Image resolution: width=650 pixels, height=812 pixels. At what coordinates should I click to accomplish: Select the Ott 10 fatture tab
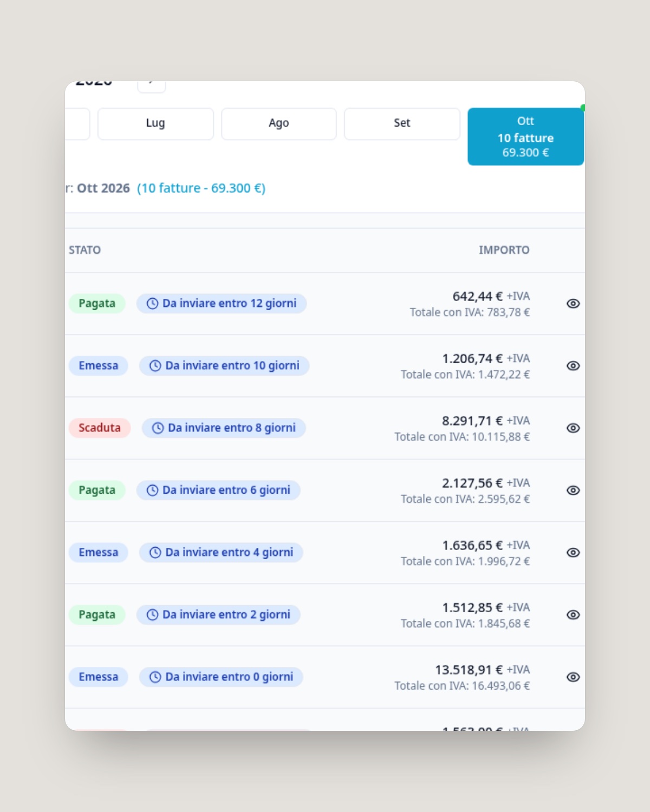coord(525,136)
